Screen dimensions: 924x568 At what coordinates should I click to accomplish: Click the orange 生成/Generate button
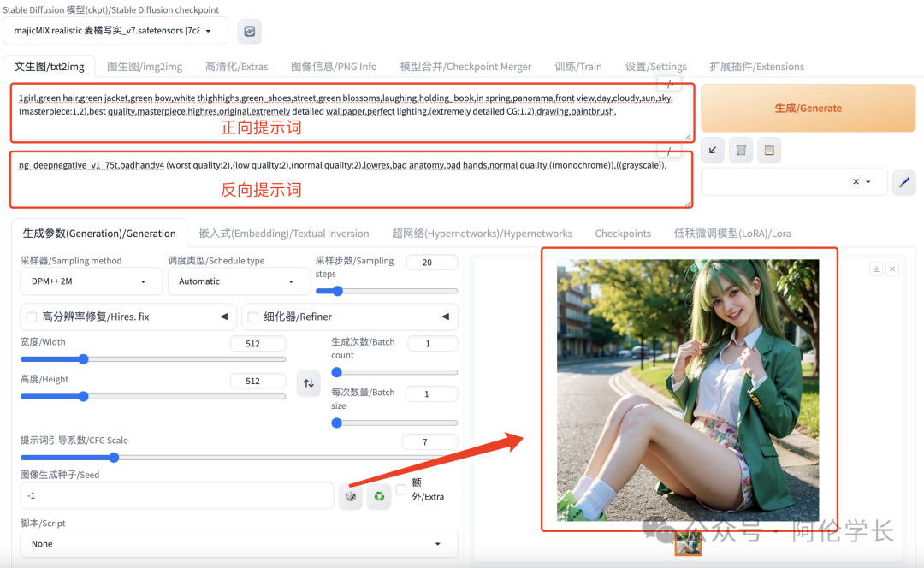click(x=807, y=108)
